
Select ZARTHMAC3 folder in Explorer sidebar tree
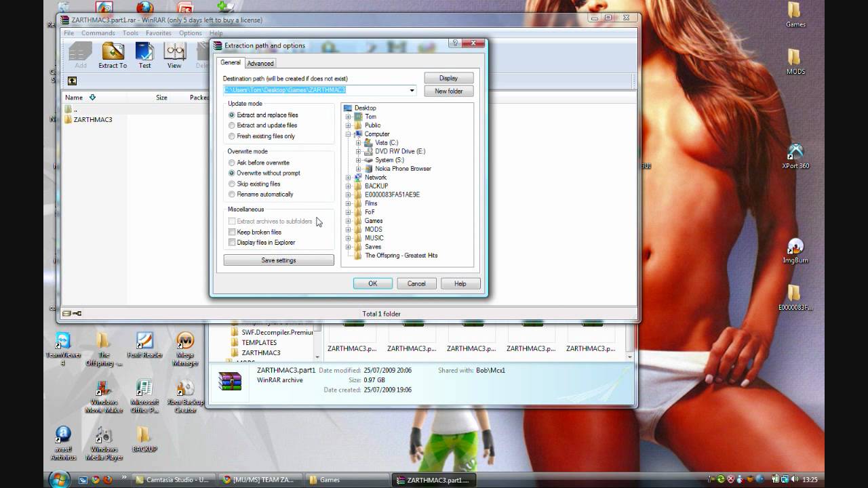(261, 353)
